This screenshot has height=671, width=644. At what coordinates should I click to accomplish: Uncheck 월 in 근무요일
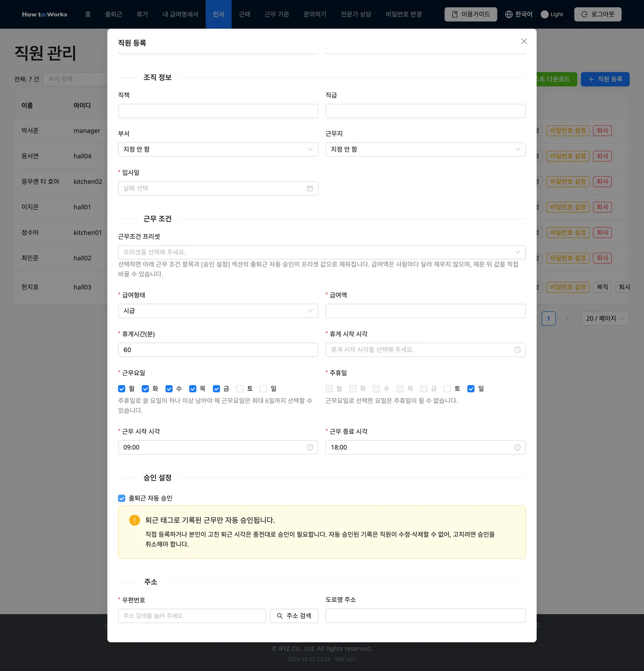point(122,389)
